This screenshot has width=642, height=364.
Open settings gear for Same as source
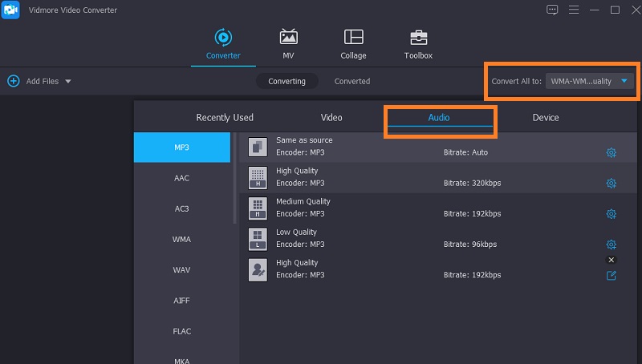click(611, 153)
